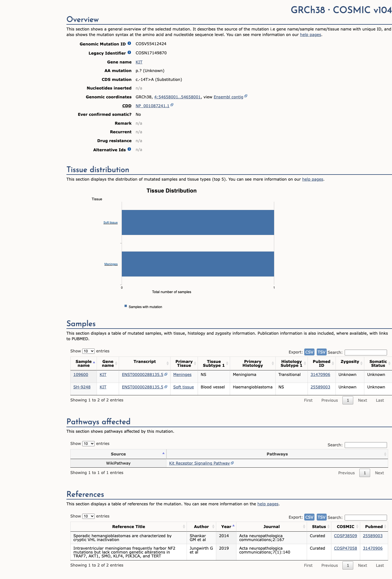The image size is (392, 579).
Task: Export References table as CSV
Action: click(x=309, y=517)
